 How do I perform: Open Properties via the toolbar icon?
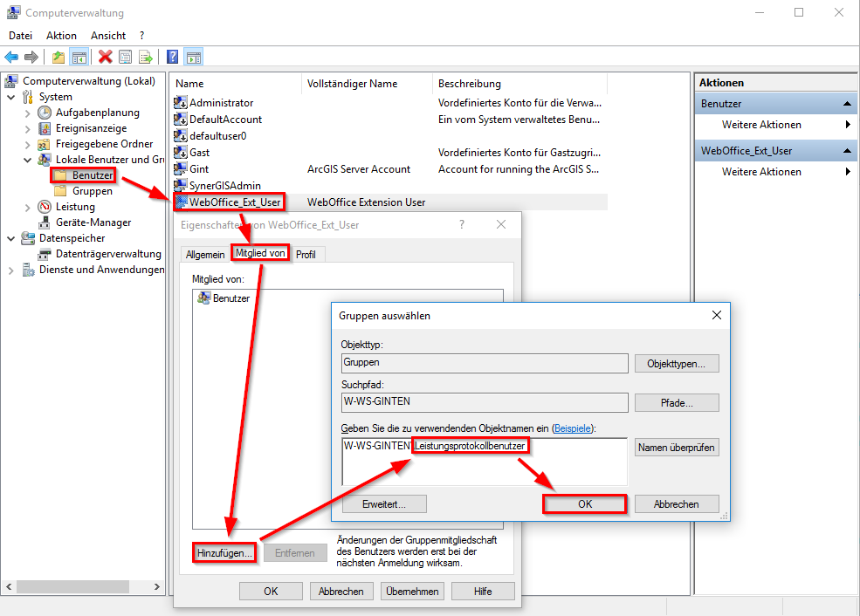126,57
